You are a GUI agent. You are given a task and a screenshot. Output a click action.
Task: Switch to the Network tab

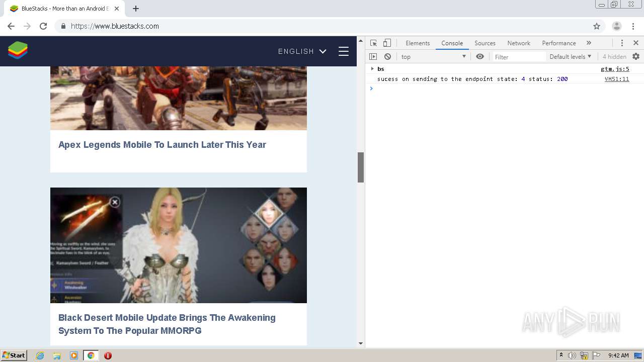[519, 43]
